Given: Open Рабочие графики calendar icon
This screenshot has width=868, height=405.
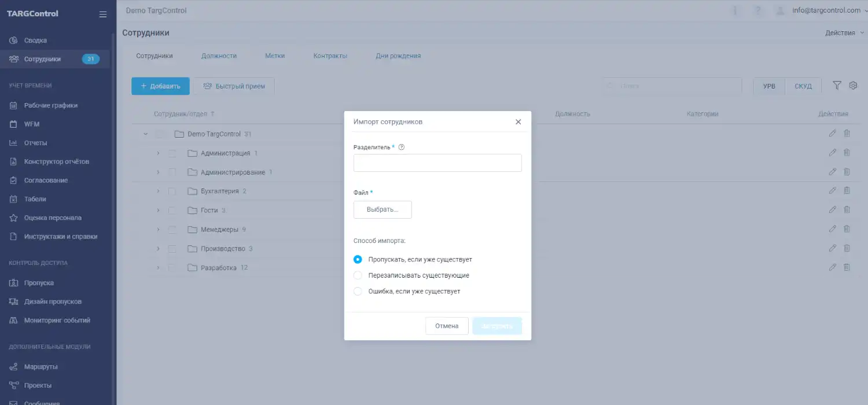Looking at the screenshot, I should (14, 105).
